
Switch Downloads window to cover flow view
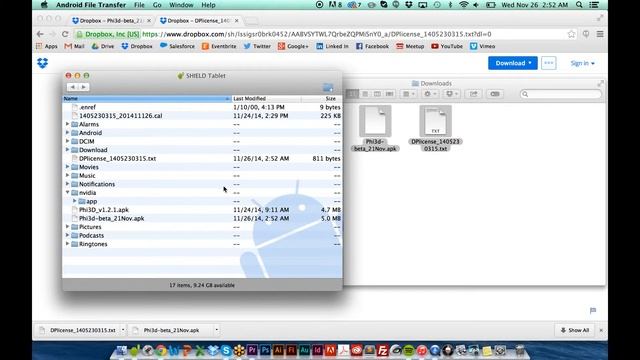coord(390,94)
